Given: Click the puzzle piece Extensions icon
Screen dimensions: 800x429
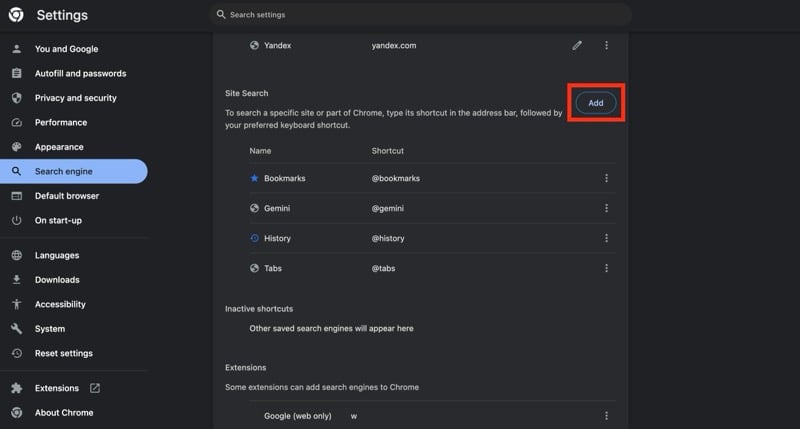Looking at the screenshot, I should click(16, 388).
